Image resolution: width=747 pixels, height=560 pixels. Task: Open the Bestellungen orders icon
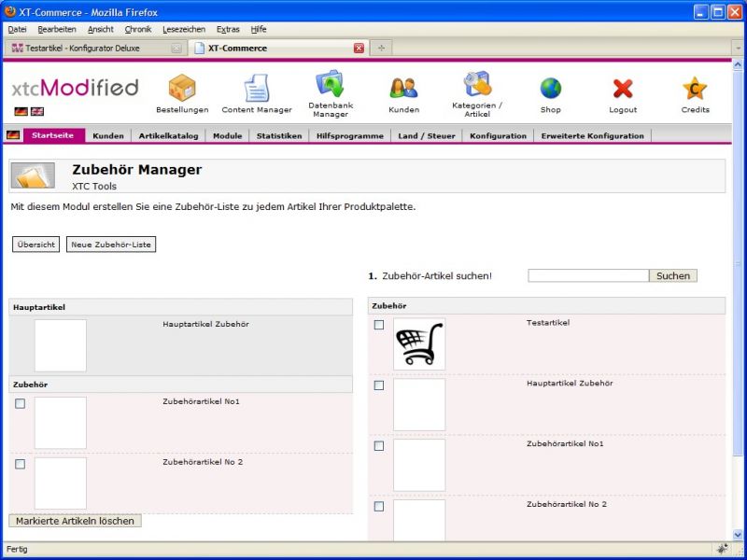(x=182, y=88)
